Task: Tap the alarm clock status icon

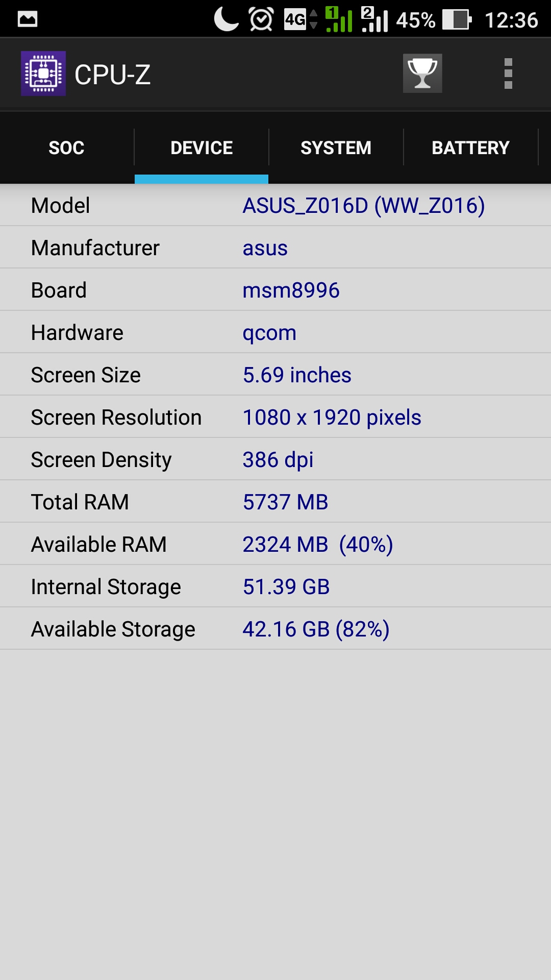Action: pos(261,20)
